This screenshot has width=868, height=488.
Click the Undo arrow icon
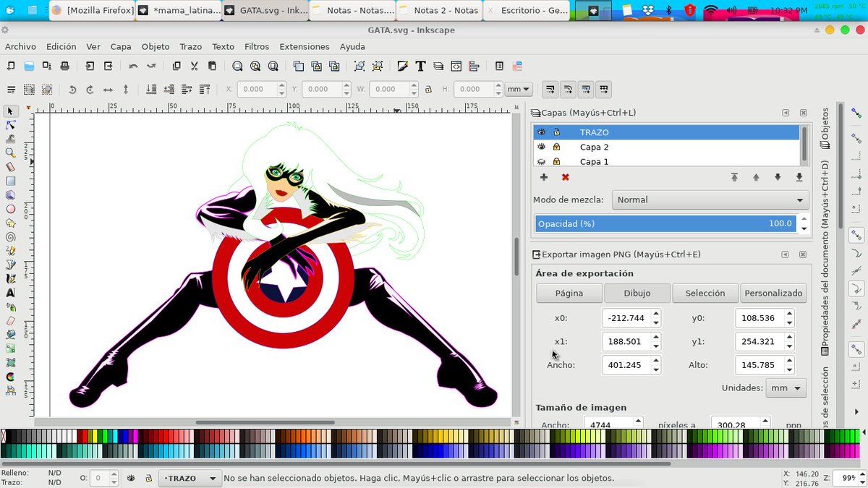133,66
